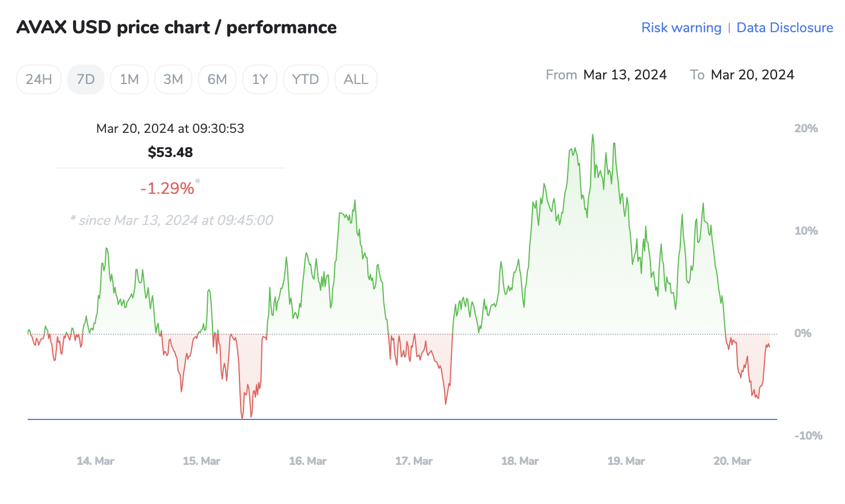
Task: Edit the To date Mar 20, 2024
Action: [x=752, y=75]
